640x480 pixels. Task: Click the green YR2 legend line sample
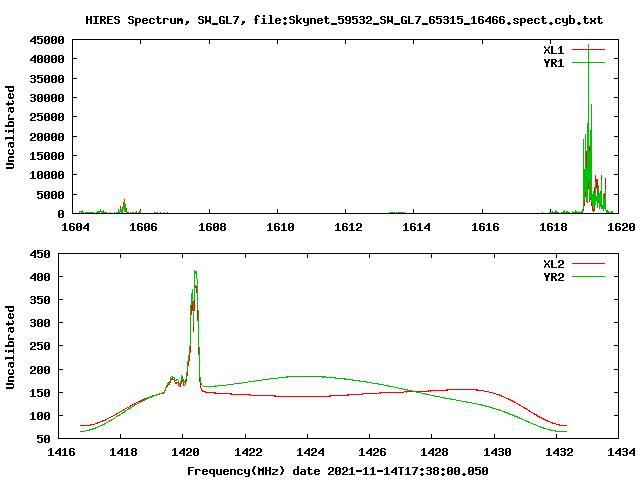pos(588,277)
